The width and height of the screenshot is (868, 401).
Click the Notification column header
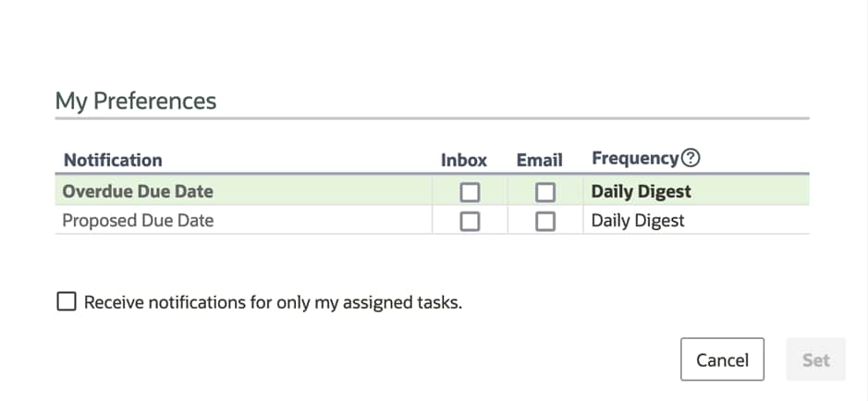tap(113, 160)
